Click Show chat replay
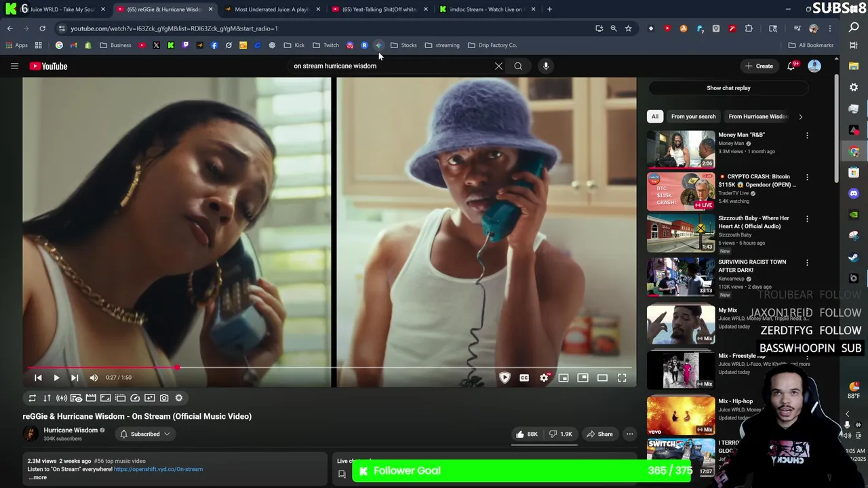868x488 pixels. pos(728,88)
